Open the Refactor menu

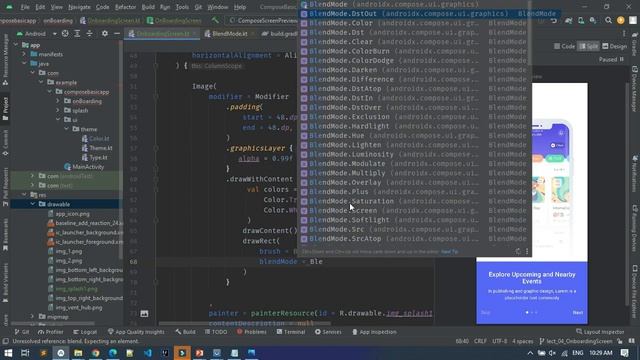tap(125, 7)
